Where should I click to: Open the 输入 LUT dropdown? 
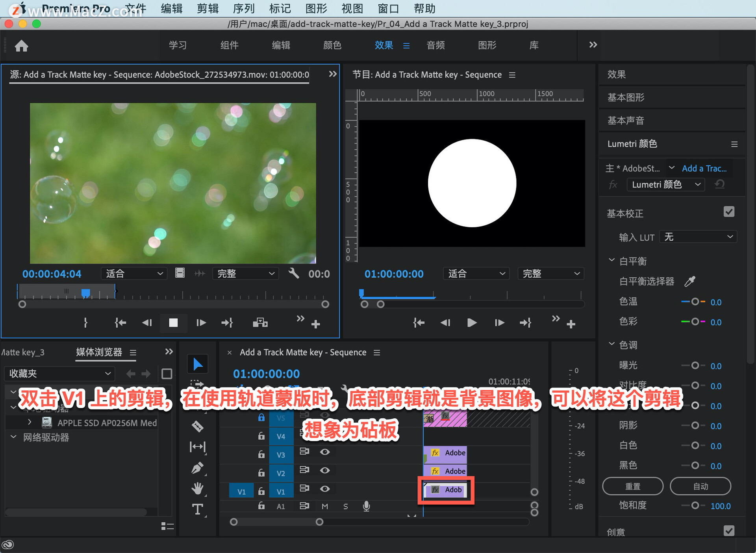(x=698, y=237)
